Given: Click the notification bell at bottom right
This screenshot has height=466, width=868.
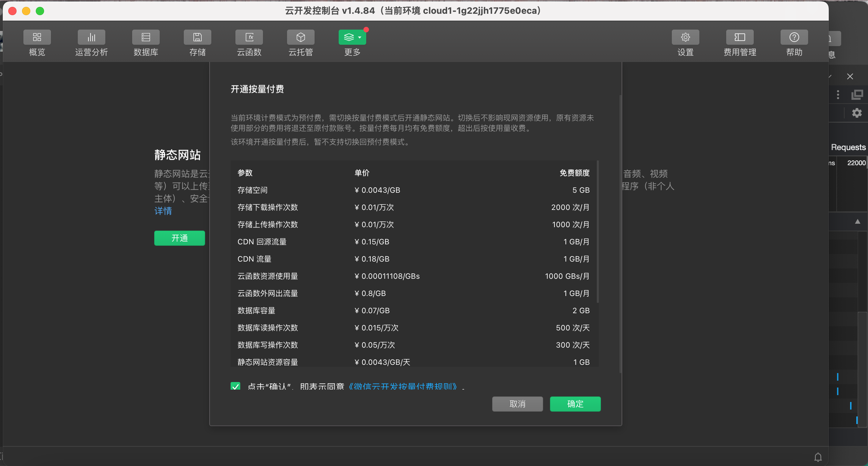Looking at the screenshot, I should click(x=818, y=457).
